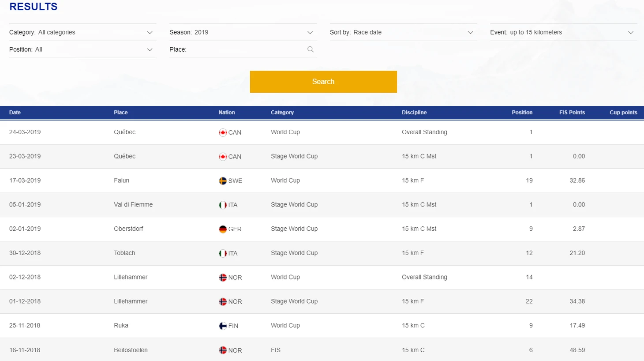Screen dimensions: 644x361
Task: Click the Germany flag in Oberstdorf row
Action: [x=223, y=229]
